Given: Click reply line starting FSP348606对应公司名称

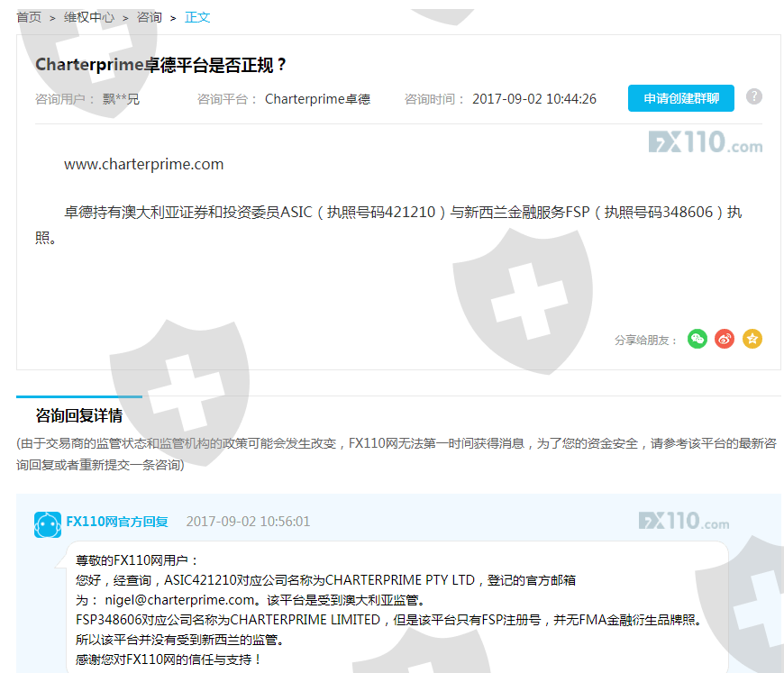Looking at the screenshot, I should click(389, 620).
